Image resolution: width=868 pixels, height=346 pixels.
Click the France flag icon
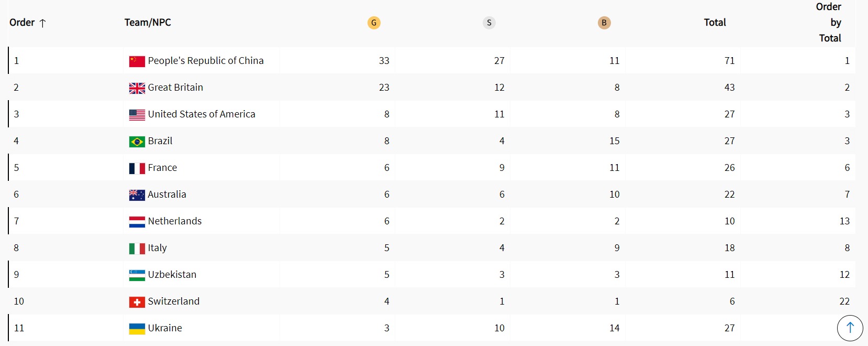[137, 168]
